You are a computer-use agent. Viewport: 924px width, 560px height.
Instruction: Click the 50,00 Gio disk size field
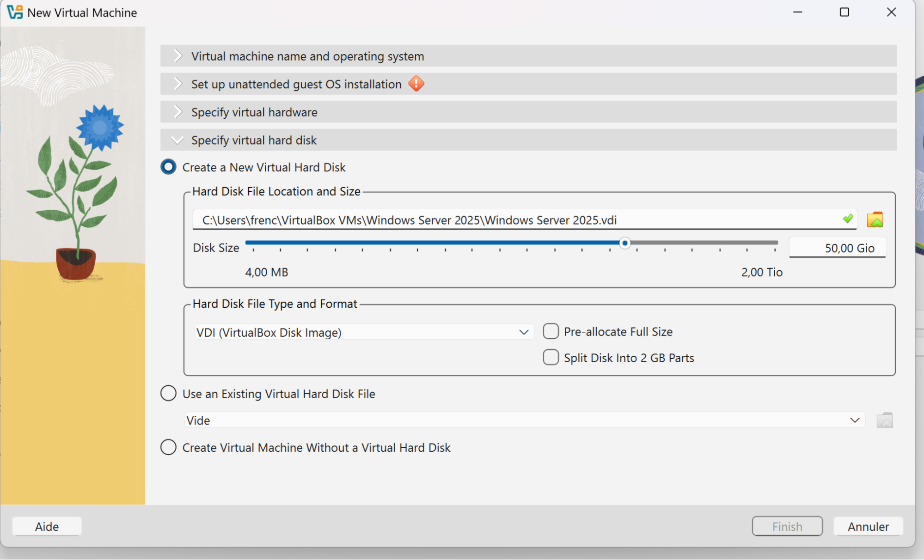pyautogui.click(x=838, y=248)
